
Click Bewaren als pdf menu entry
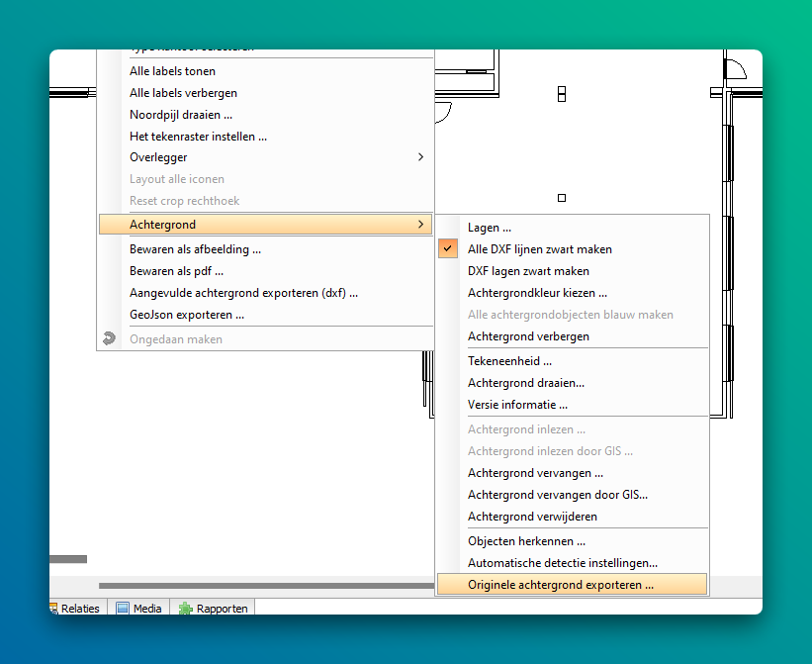(176, 271)
